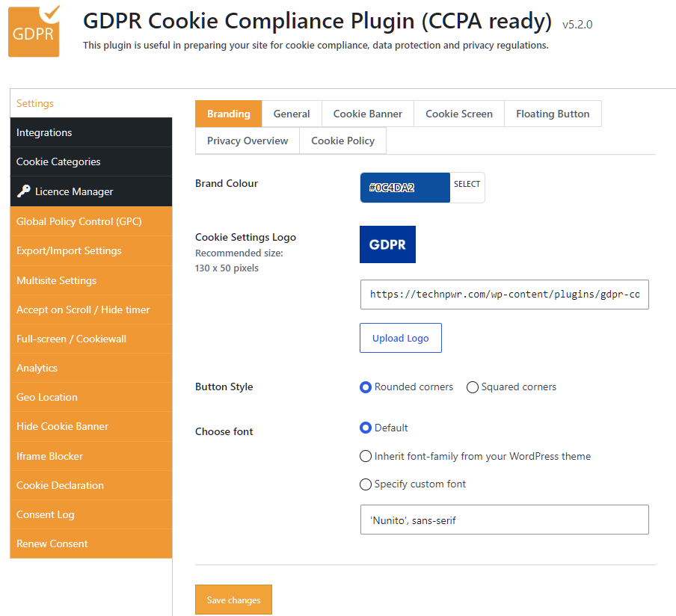This screenshot has height=616, width=676.
Task: Click the logo URL input field
Action: [x=505, y=295]
